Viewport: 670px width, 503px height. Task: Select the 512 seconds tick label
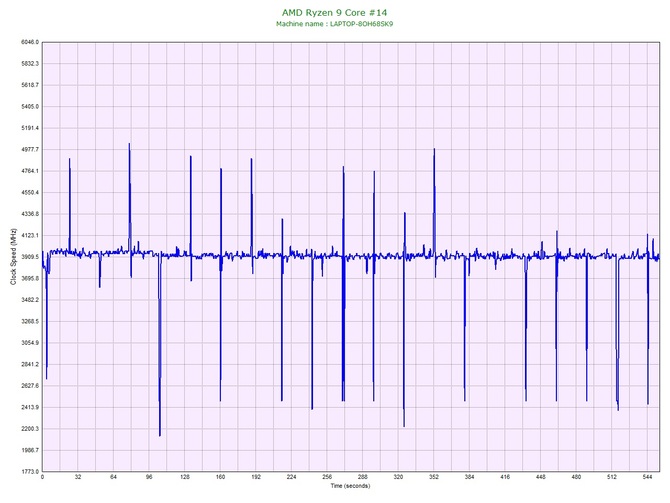[612, 477]
